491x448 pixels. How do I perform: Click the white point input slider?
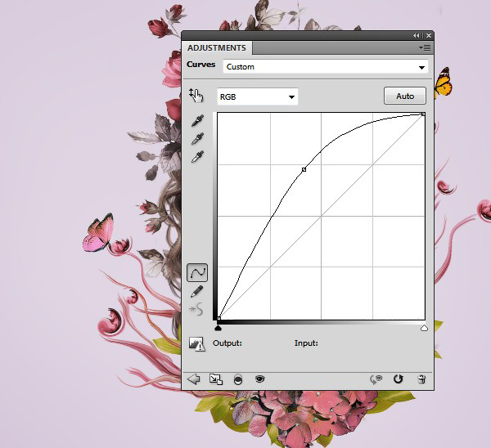click(x=424, y=328)
